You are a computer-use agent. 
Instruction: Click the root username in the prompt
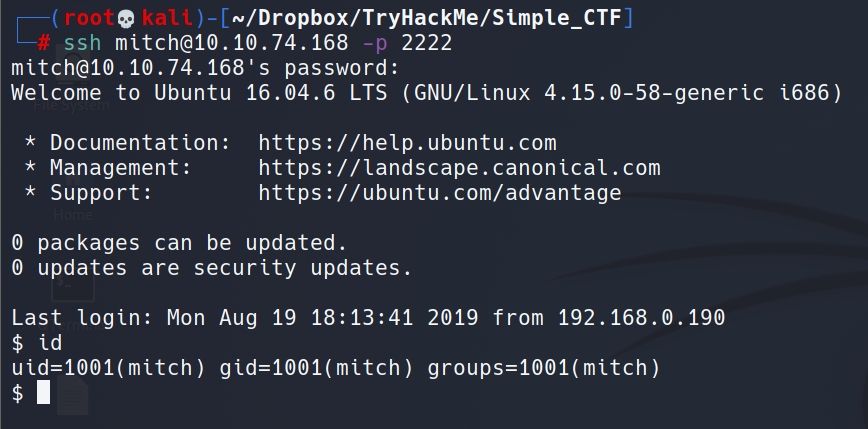[88, 18]
